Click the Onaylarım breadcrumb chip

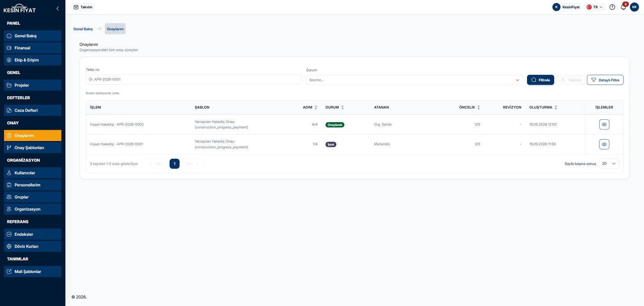115,29
